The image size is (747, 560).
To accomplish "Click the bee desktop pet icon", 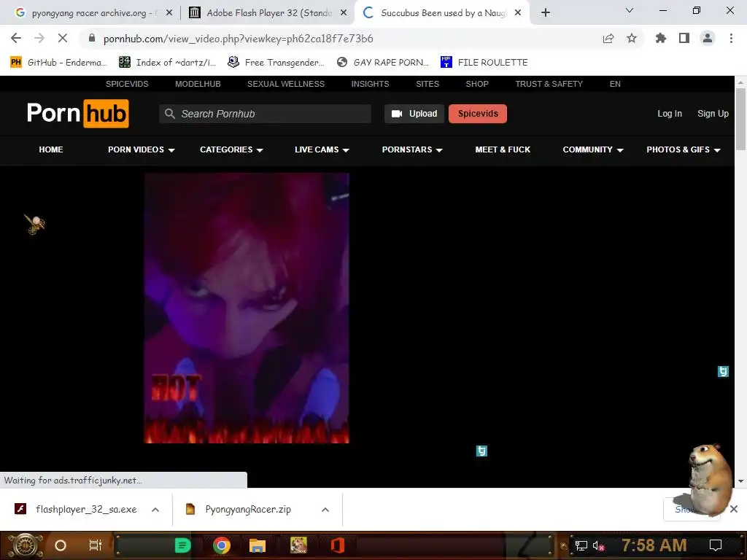I will (x=34, y=225).
